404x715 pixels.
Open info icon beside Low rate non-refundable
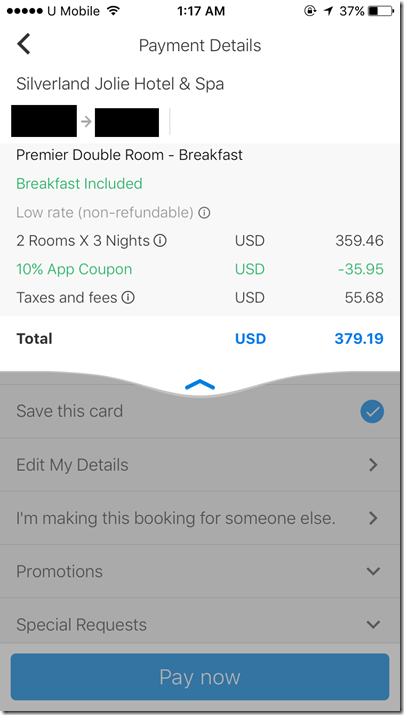coord(204,212)
